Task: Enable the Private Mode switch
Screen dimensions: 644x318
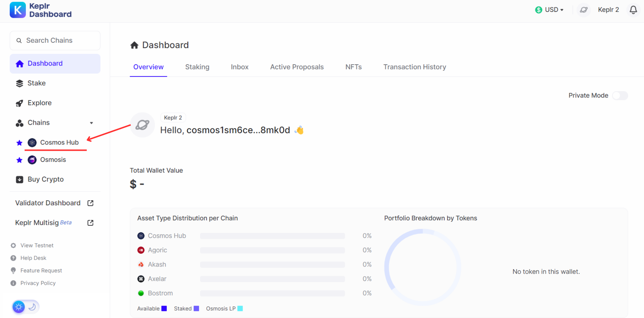Action: (620, 96)
